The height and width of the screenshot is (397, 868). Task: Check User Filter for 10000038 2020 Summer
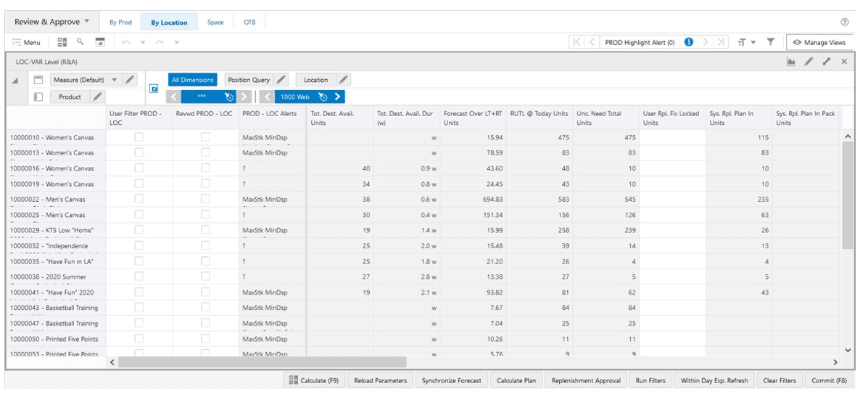[x=139, y=277]
